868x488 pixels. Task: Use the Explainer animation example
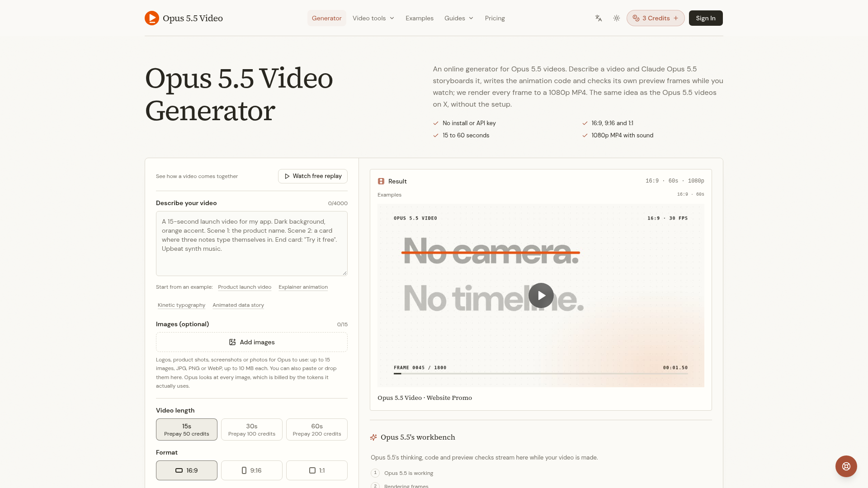tap(303, 287)
